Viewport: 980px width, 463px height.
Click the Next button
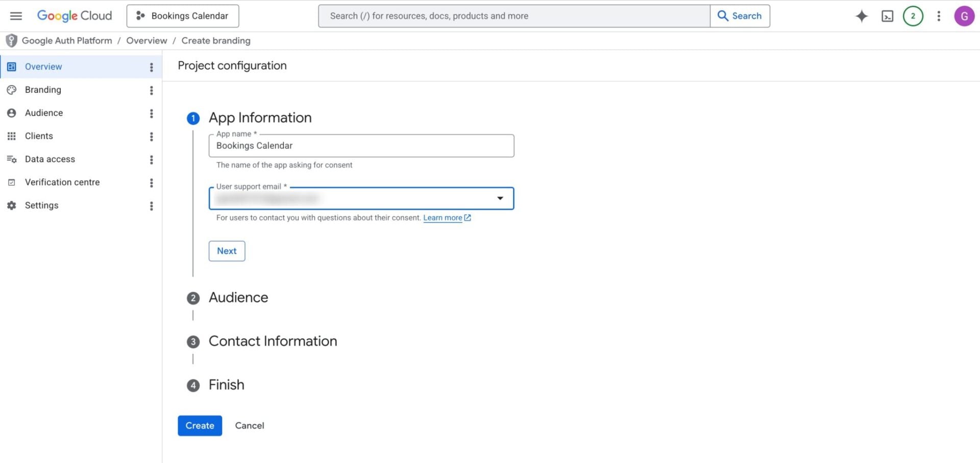click(227, 251)
